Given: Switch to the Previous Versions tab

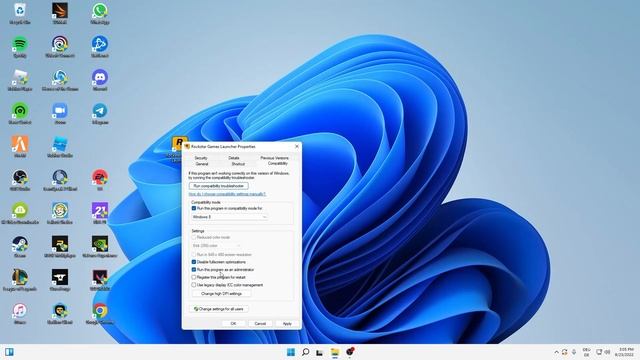Looking at the screenshot, I should (274, 158).
